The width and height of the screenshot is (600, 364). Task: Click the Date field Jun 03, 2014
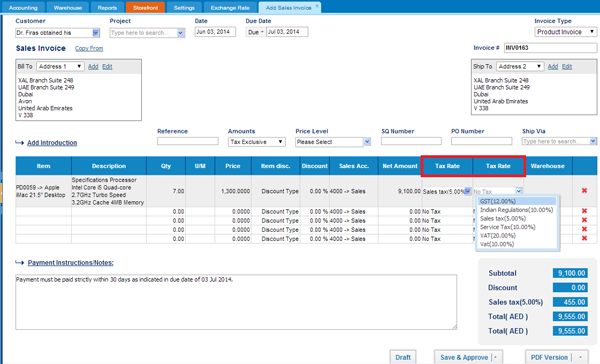point(215,32)
